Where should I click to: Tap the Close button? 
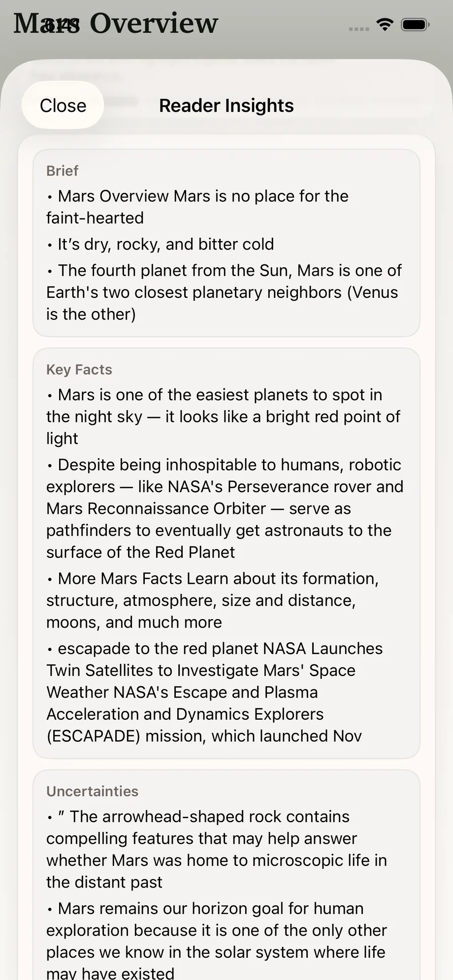pos(63,105)
